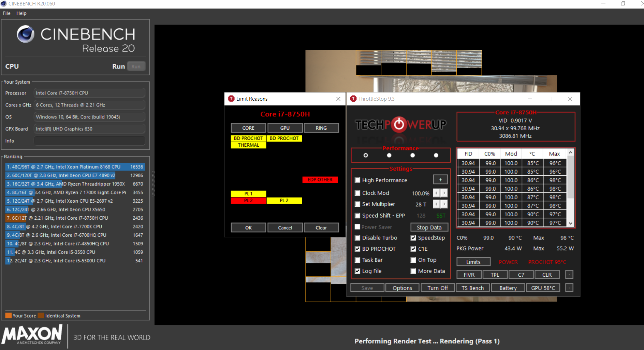Uncheck the BD PROCHOT checkbox

click(357, 249)
